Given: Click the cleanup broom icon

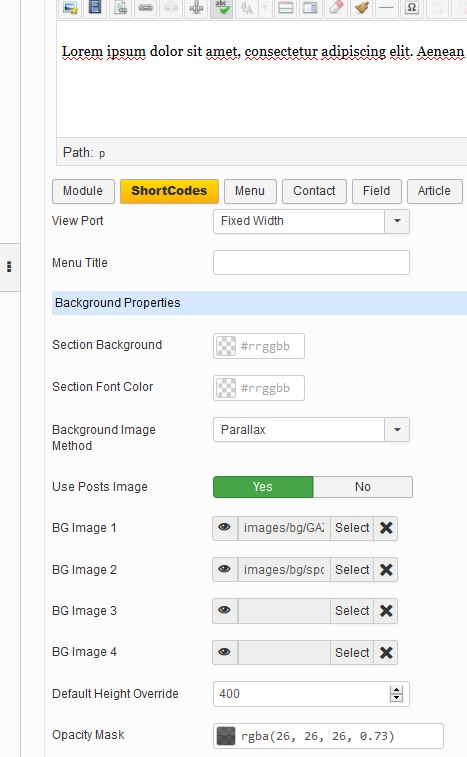Looking at the screenshot, I should coord(361,8).
